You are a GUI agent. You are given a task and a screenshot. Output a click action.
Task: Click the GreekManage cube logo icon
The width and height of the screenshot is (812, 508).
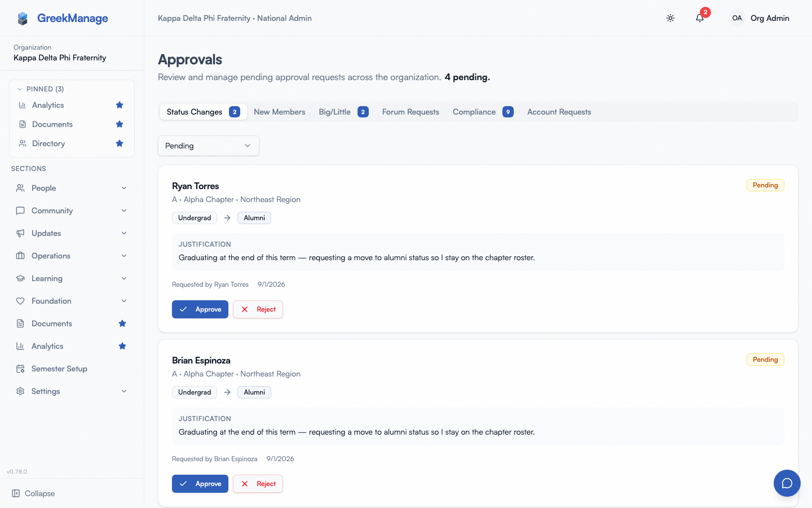click(x=23, y=19)
